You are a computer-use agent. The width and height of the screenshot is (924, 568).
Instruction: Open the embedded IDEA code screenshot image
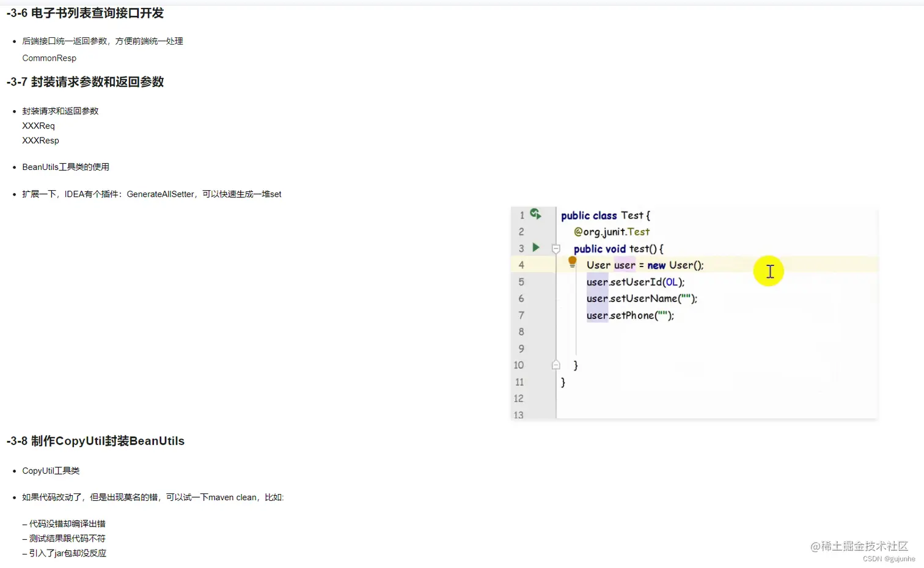pos(694,312)
